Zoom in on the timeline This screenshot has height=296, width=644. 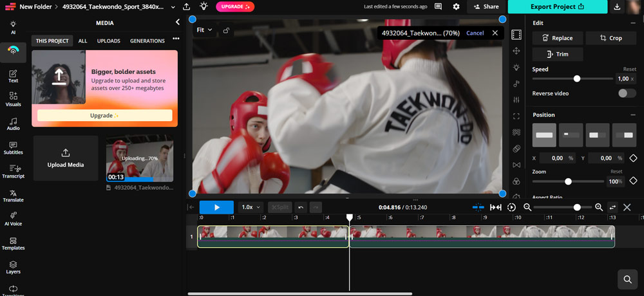[x=598, y=207]
